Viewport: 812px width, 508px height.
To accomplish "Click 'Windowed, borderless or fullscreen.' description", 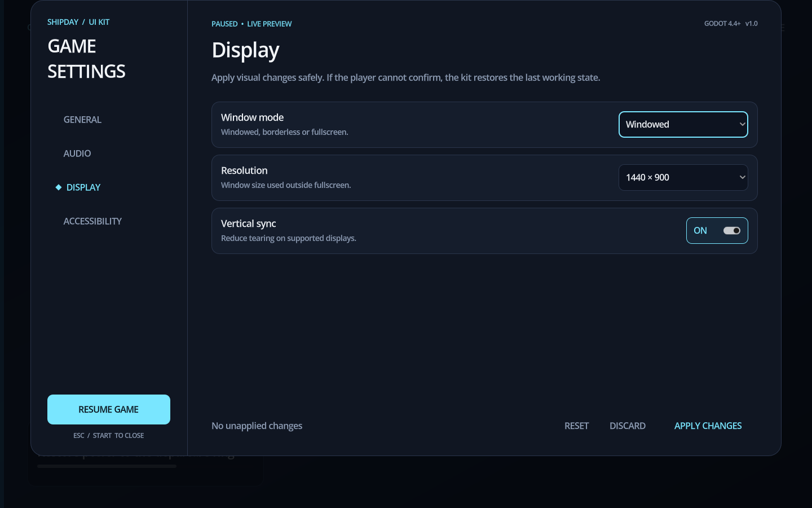I will pyautogui.click(x=285, y=132).
